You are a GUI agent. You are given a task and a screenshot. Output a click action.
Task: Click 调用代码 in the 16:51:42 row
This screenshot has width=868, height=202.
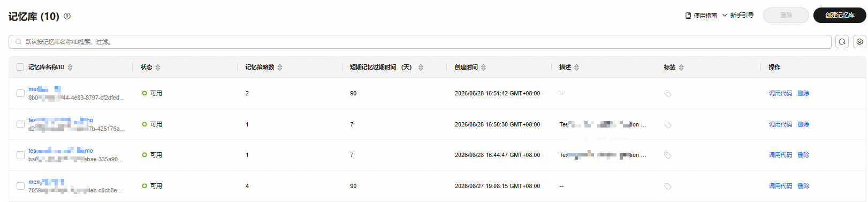pos(780,93)
